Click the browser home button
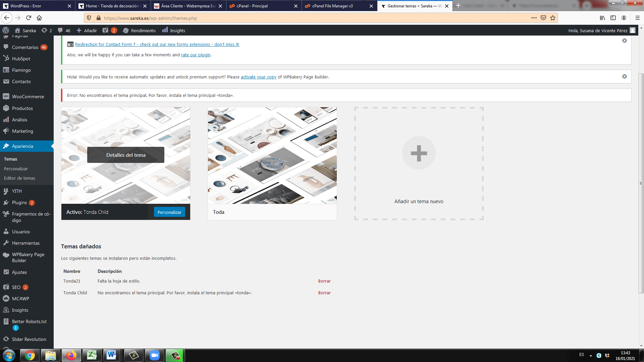 pos(39,18)
